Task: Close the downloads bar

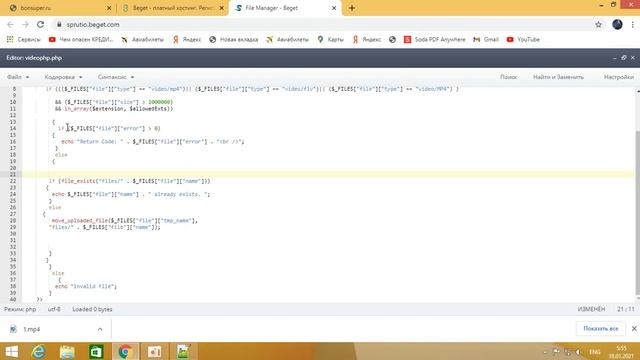Action: (x=634, y=329)
